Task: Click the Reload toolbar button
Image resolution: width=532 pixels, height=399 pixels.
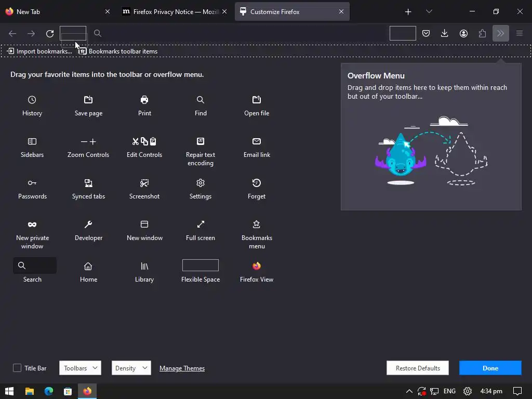Action: tap(50, 33)
